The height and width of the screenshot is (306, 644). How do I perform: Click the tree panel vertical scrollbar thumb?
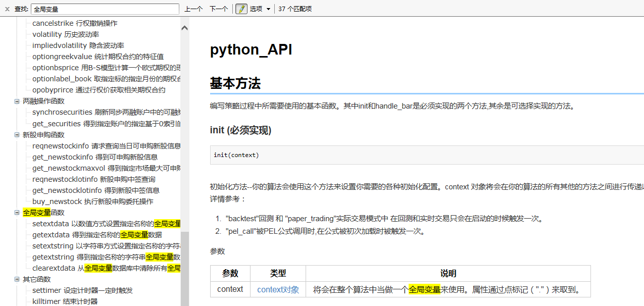click(185, 268)
